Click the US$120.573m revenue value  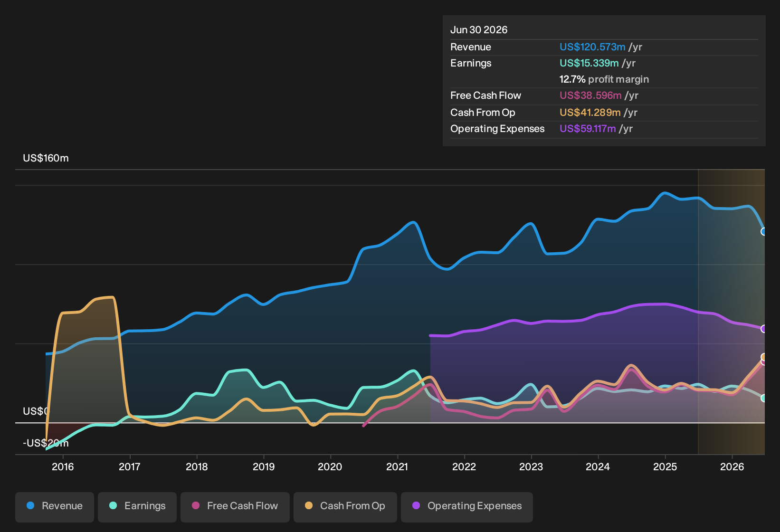[592, 47]
